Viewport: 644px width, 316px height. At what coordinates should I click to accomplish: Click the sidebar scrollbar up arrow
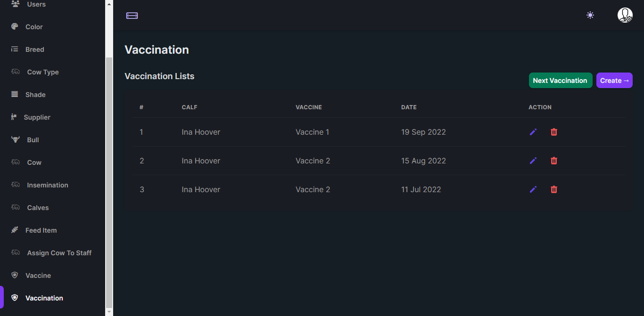coord(109,4)
